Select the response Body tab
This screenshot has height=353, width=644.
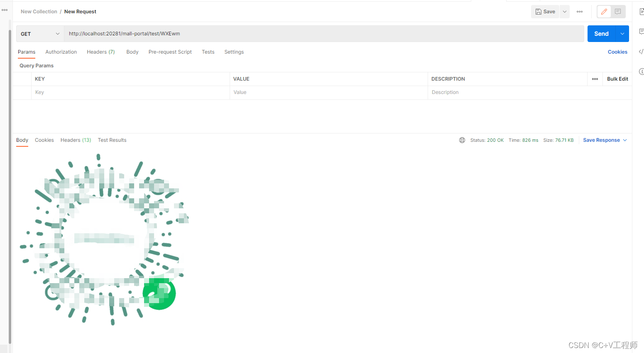22,140
